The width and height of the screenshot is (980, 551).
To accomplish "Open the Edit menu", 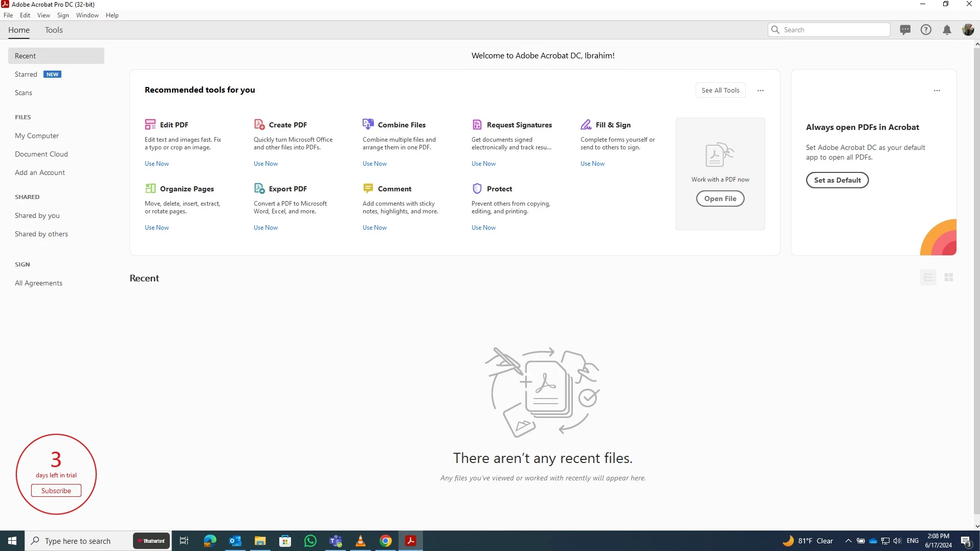I will 25,15.
